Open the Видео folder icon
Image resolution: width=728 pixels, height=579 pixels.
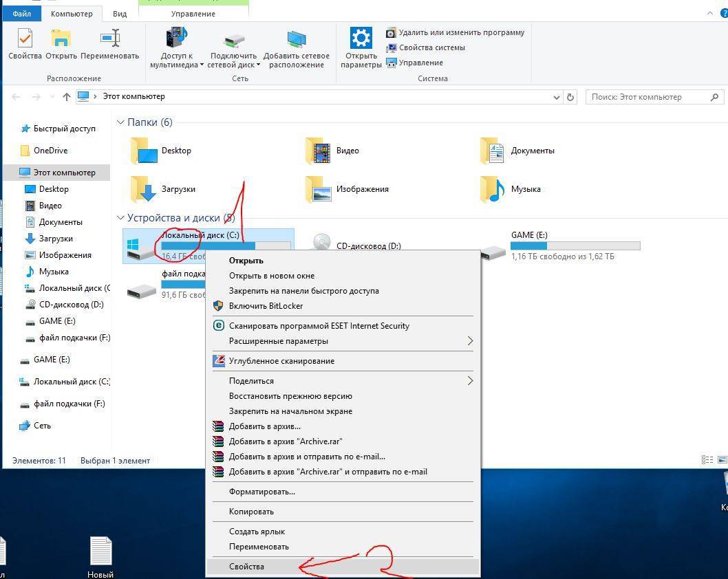(318, 151)
